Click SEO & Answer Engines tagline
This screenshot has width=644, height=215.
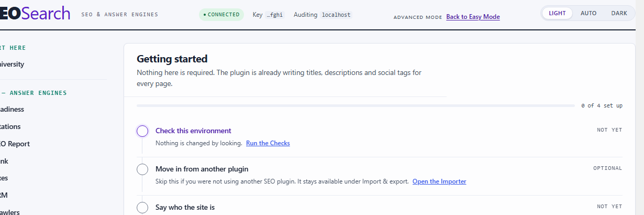pos(120,15)
